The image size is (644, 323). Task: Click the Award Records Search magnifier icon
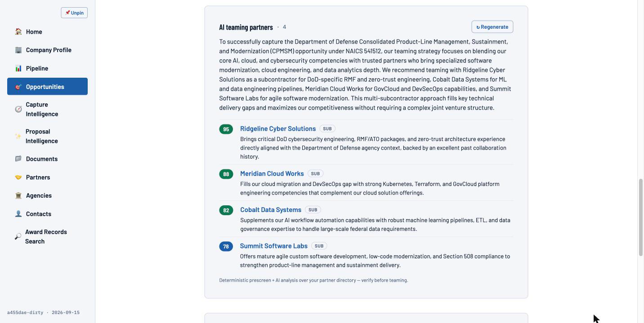click(18, 236)
